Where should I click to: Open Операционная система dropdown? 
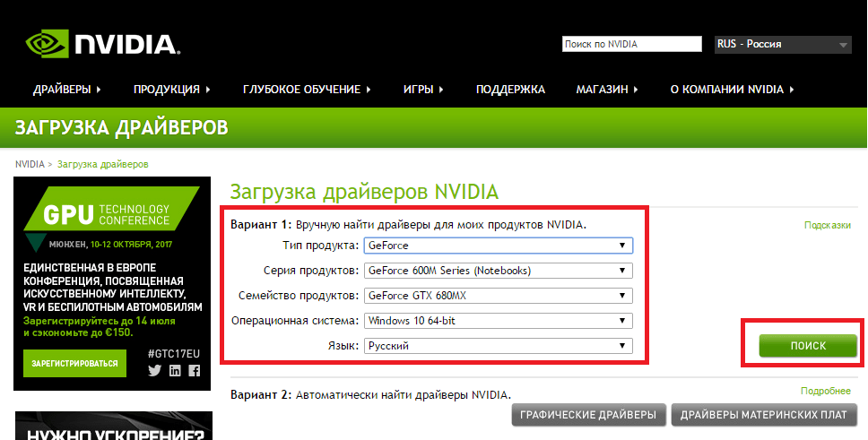click(x=498, y=321)
